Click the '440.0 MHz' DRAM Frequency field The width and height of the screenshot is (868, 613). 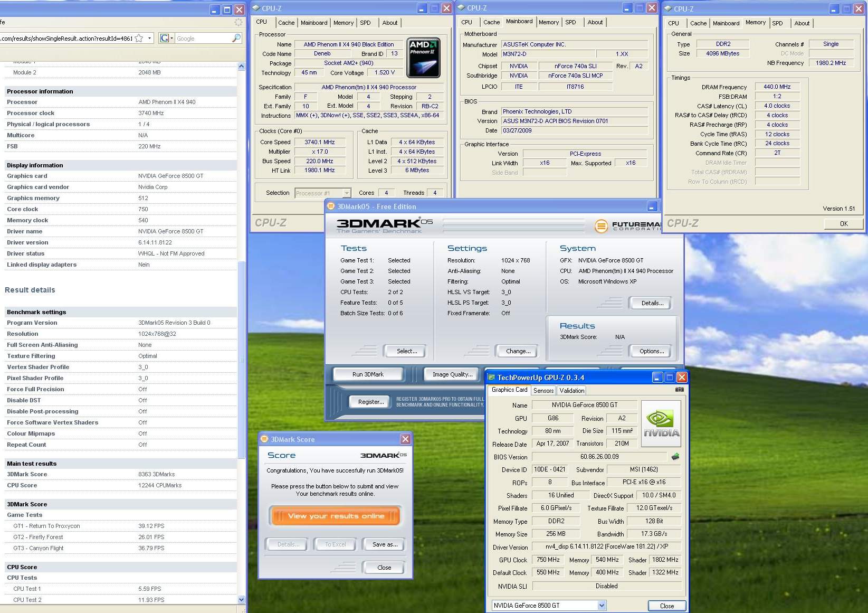click(777, 87)
